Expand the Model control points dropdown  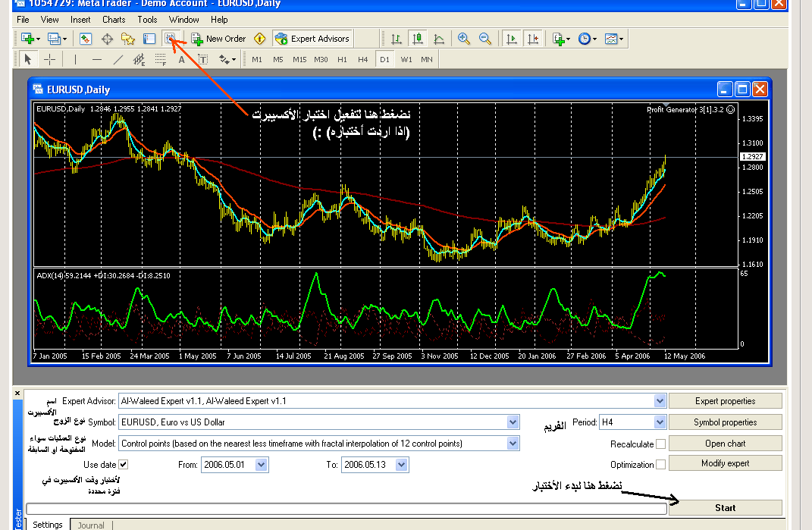click(x=513, y=444)
